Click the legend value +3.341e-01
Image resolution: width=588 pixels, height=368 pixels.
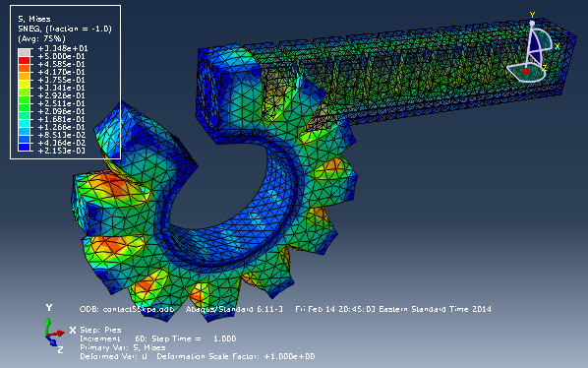[x=62, y=88]
